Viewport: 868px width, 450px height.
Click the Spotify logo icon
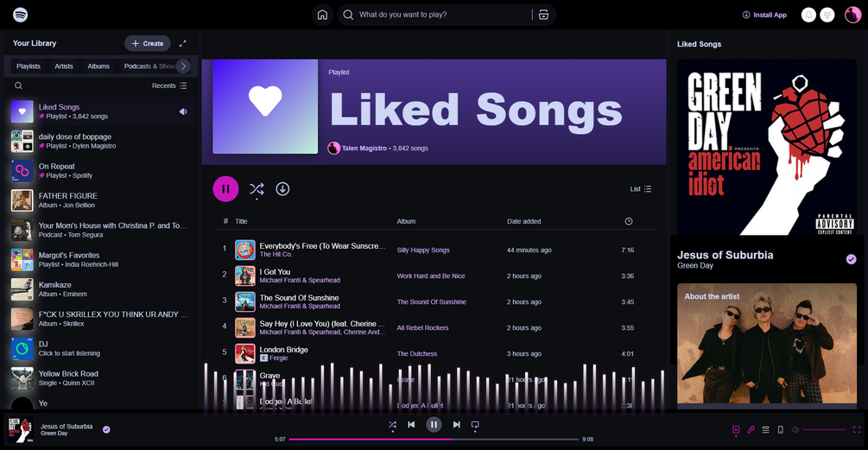[x=21, y=15]
